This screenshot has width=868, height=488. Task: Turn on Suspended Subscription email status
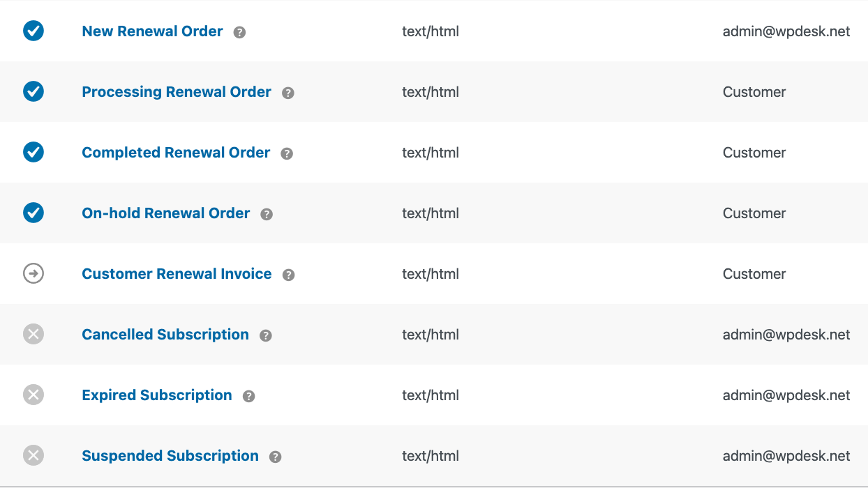[33, 455]
